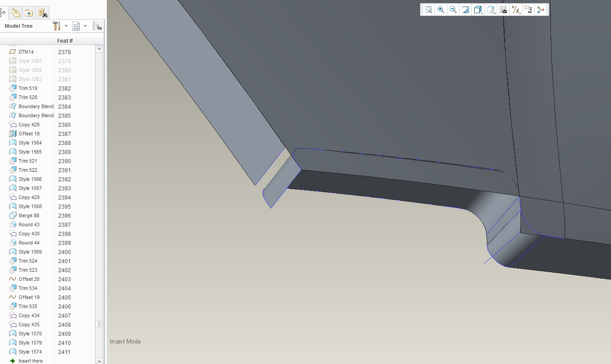
Task: Toggle annotation display
Action: [x=528, y=10]
